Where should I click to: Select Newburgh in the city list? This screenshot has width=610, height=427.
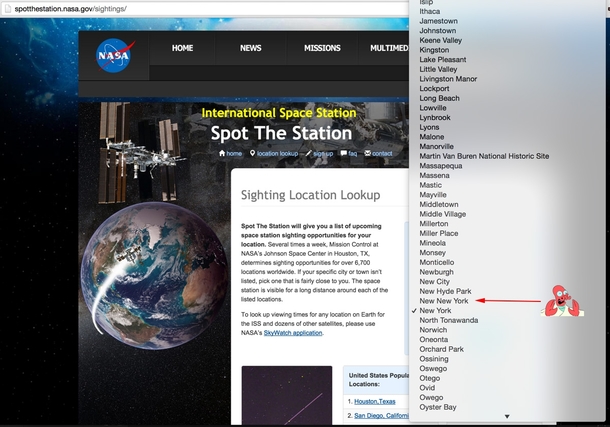(436, 272)
